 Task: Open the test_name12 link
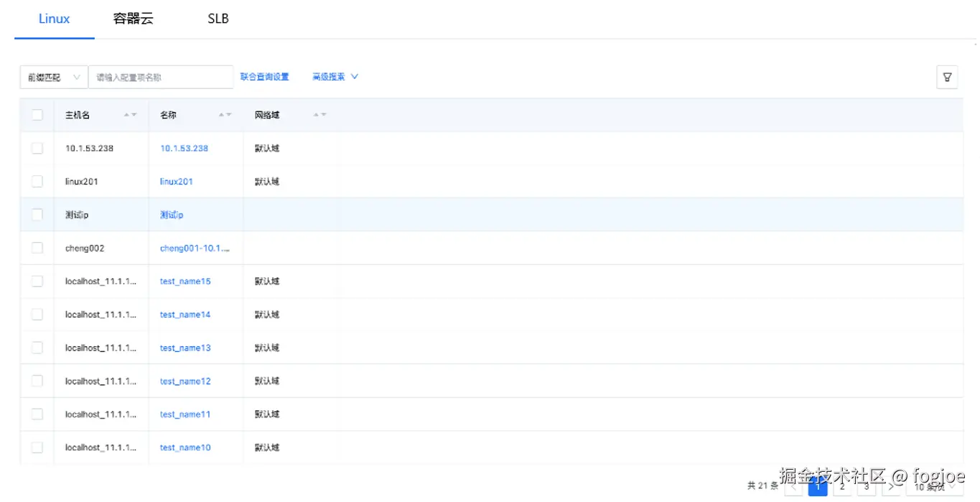tap(185, 381)
